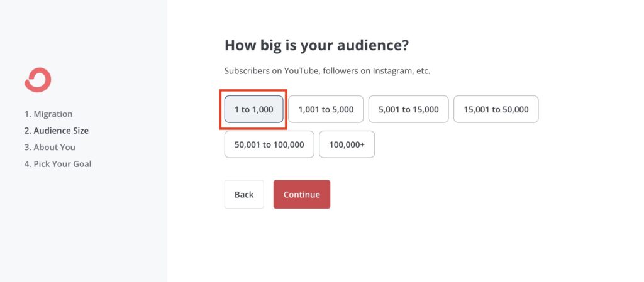Pick the largest audience option 100,000+

tap(347, 144)
